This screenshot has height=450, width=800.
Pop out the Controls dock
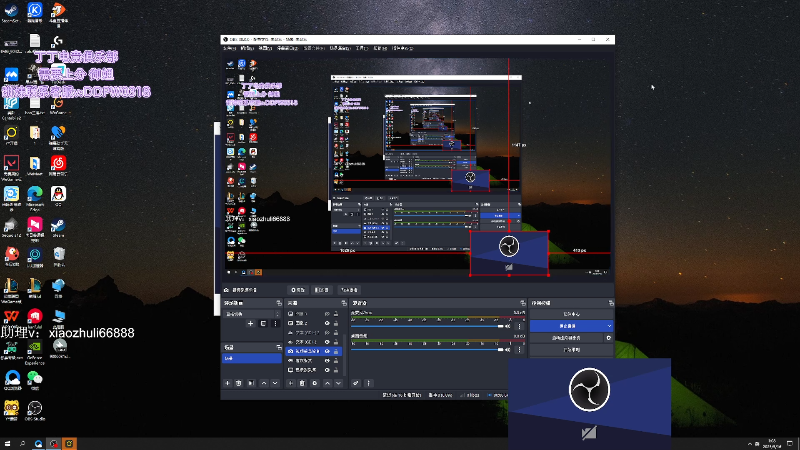point(611,303)
